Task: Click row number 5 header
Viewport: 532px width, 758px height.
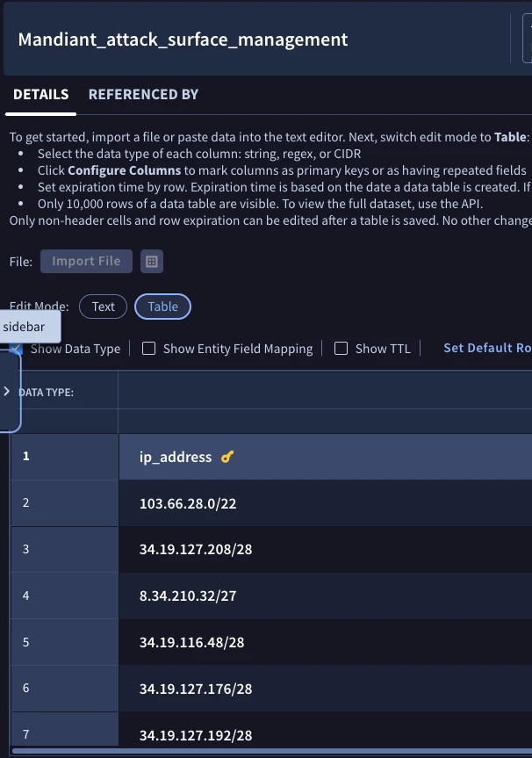Action: [x=64, y=642]
